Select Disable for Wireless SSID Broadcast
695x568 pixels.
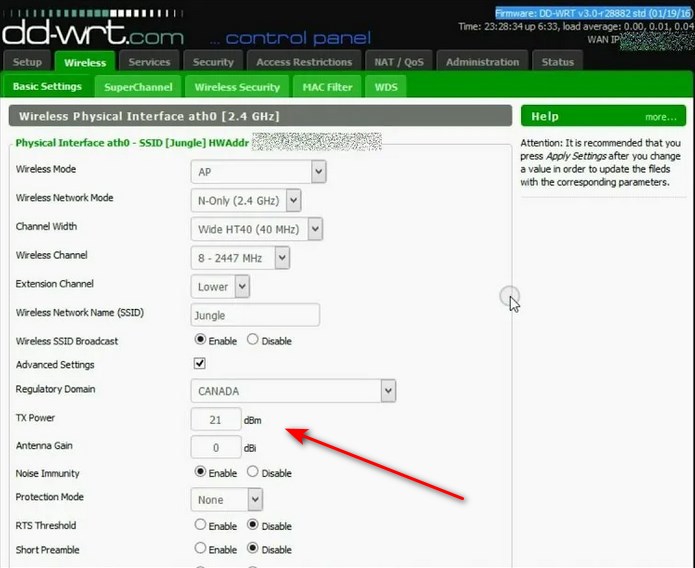click(253, 340)
